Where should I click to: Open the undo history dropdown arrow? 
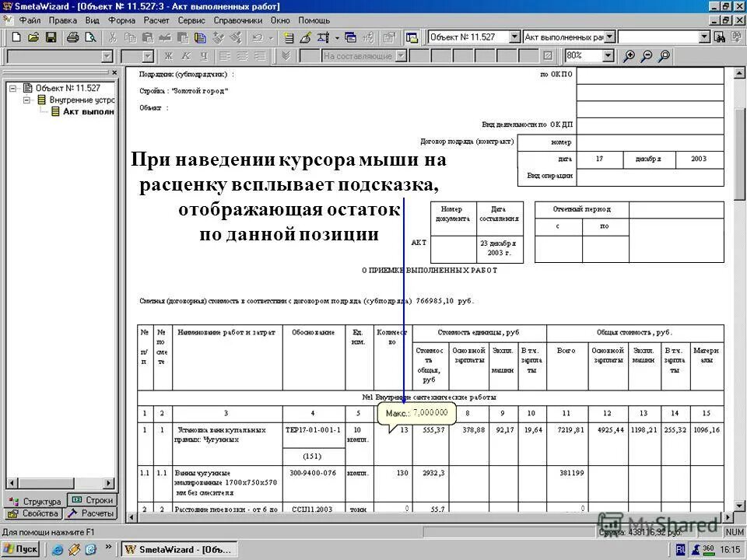(x=271, y=37)
